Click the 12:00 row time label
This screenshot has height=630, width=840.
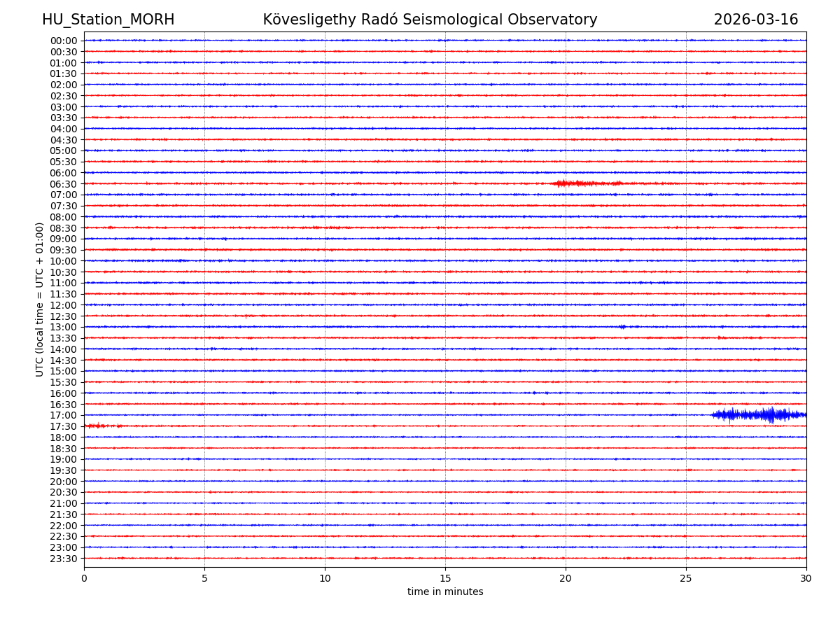tap(64, 305)
